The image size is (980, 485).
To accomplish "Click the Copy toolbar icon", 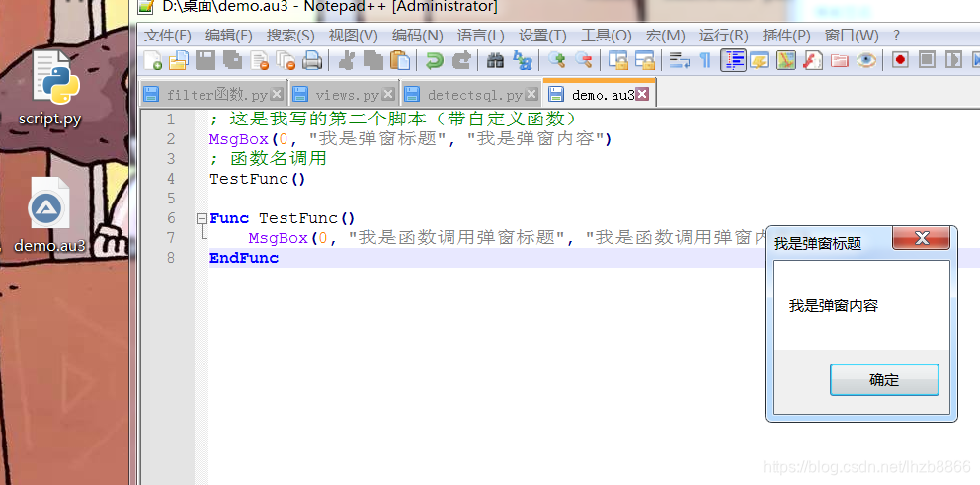I will pos(373,60).
